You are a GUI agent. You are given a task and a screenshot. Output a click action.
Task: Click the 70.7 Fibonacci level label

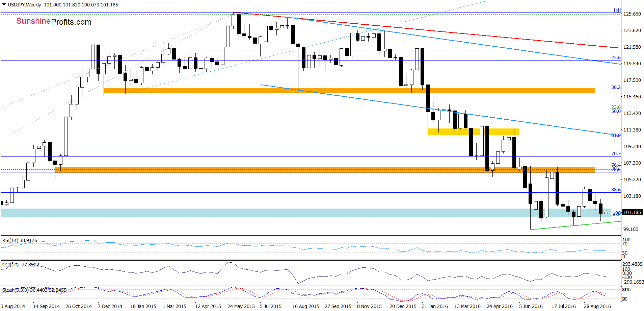coord(616,153)
